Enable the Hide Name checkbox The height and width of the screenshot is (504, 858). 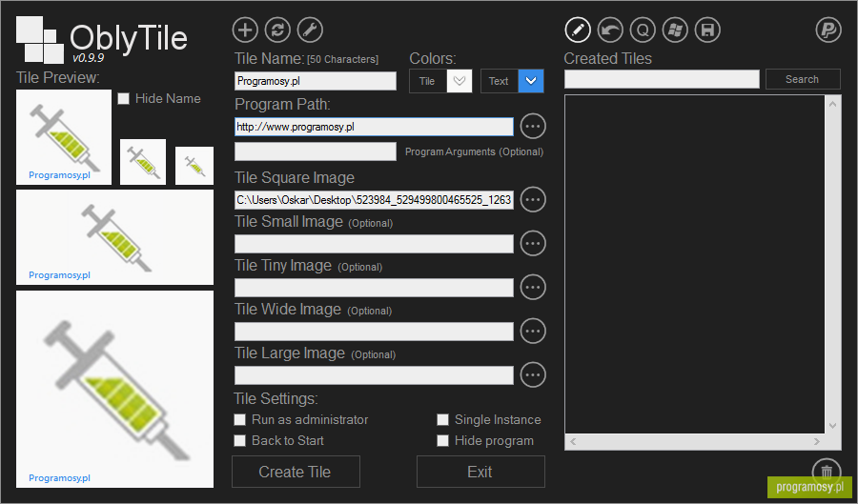(124, 98)
